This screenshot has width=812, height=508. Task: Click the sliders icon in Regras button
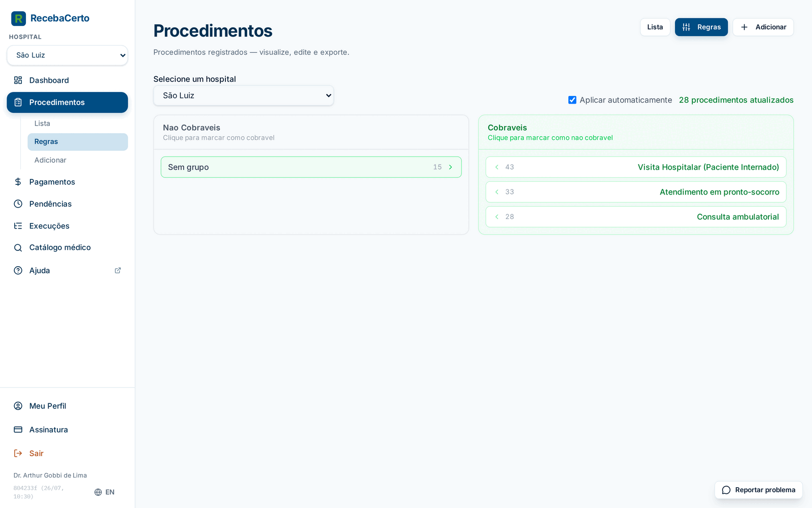(x=686, y=27)
